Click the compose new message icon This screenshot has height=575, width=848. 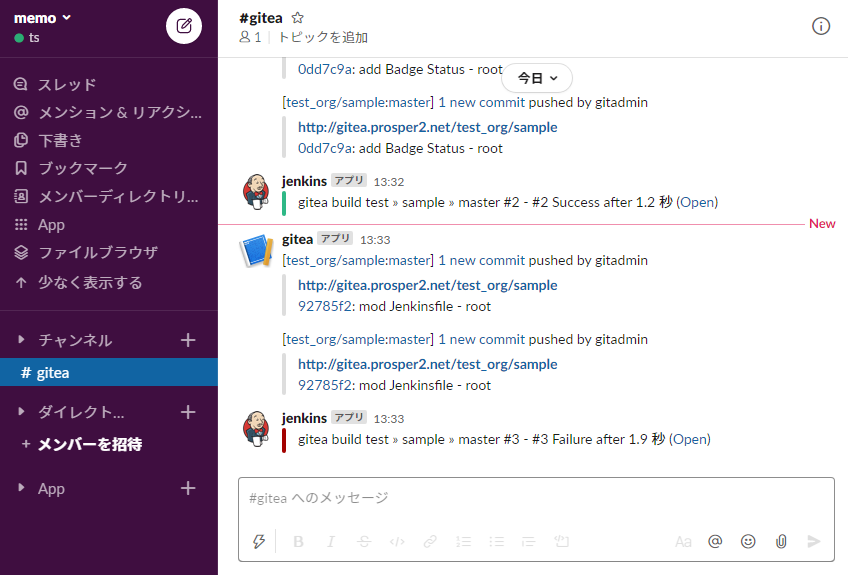pyautogui.click(x=184, y=26)
